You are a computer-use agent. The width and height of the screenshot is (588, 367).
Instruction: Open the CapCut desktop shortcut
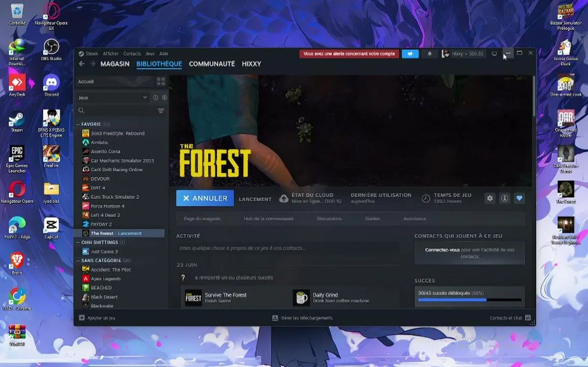coord(51,228)
